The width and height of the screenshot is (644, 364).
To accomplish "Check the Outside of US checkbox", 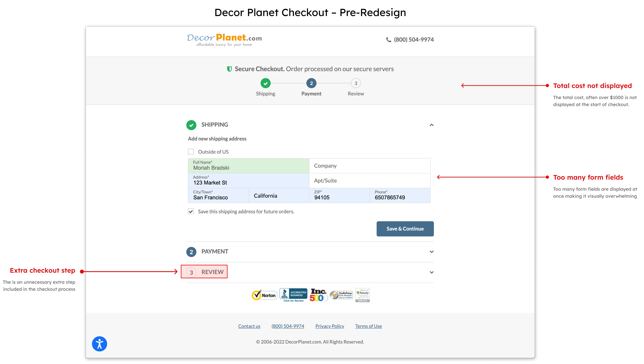I will pyautogui.click(x=191, y=152).
